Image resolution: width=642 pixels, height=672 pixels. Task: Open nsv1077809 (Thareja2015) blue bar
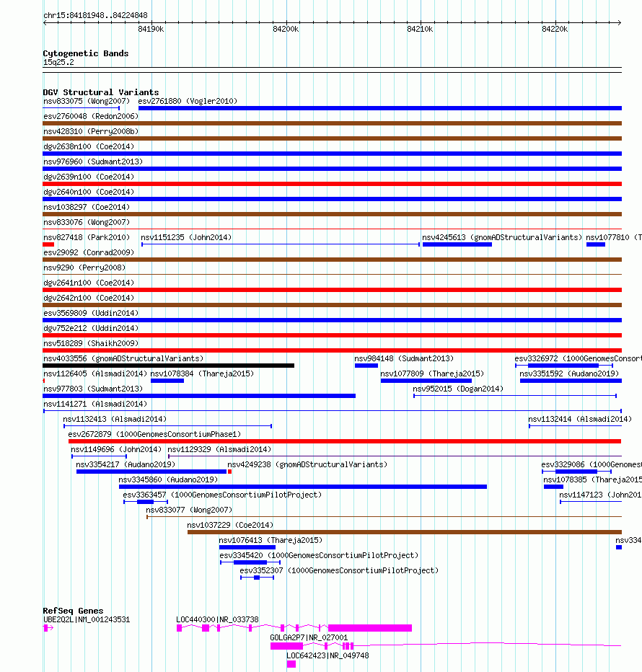pos(426,381)
